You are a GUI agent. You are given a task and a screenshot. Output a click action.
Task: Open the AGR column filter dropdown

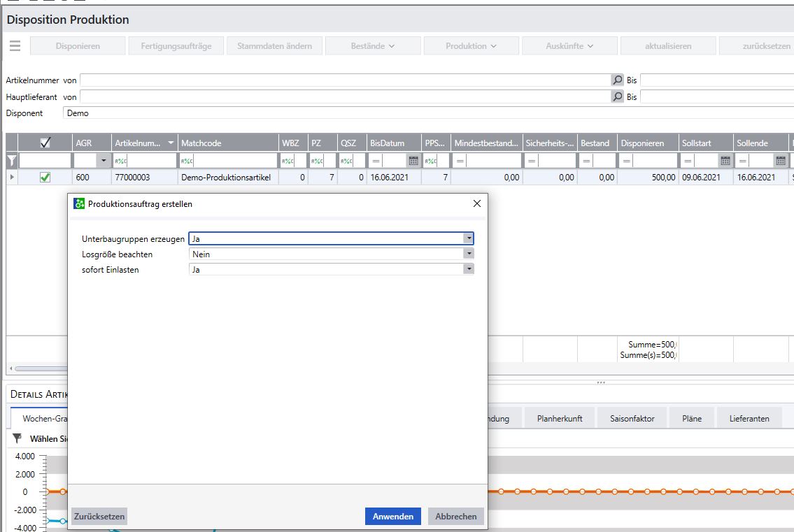pyautogui.click(x=104, y=161)
